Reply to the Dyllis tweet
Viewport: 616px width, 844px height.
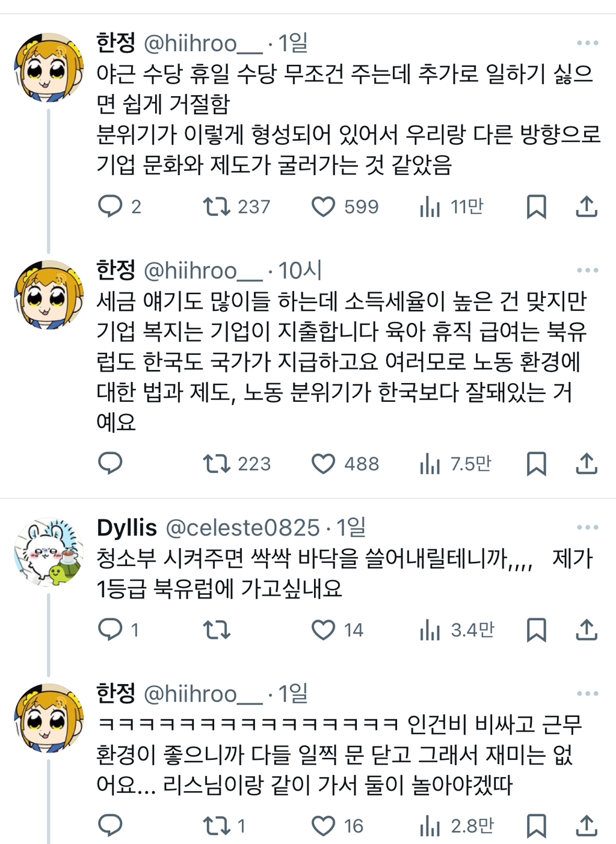click(x=111, y=630)
